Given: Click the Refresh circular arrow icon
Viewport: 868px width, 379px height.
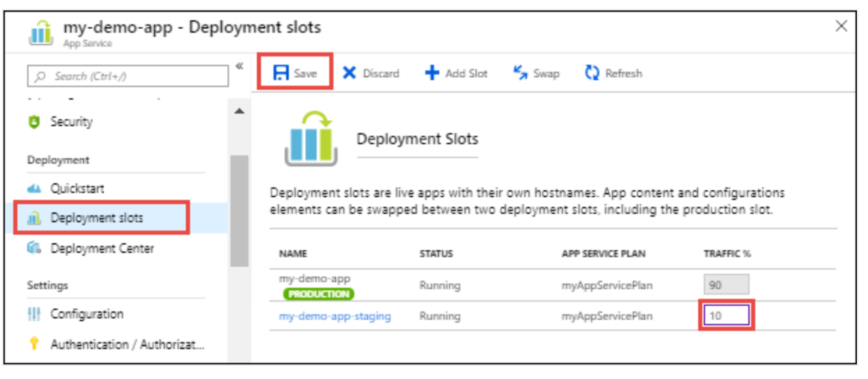Looking at the screenshot, I should [x=592, y=73].
